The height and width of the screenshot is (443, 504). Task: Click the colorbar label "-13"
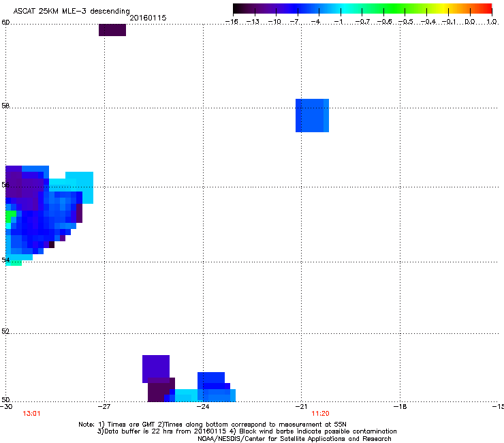[x=253, y=22]
